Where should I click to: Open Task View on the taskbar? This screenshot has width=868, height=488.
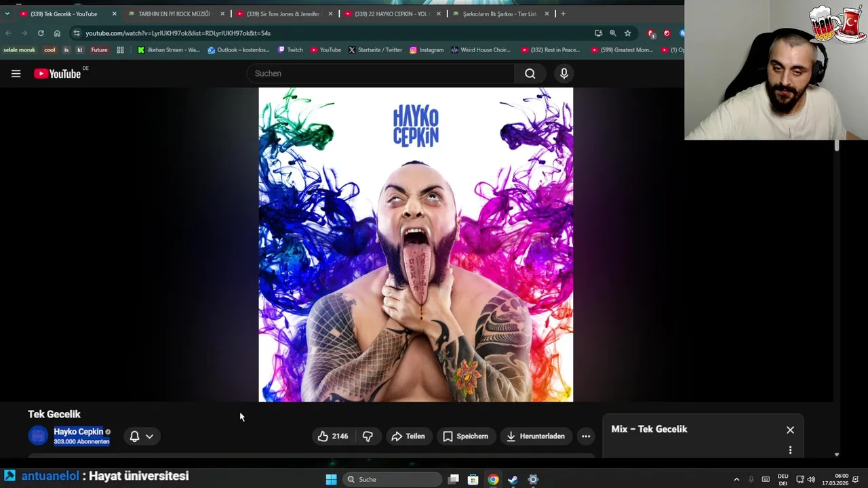[454, 480]
